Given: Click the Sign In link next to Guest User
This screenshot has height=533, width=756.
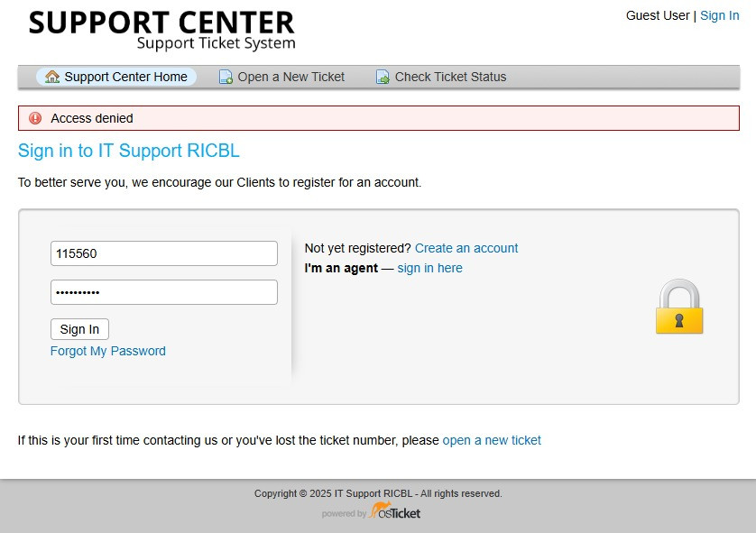Looking at the screenshot, I should click(719, 15).
